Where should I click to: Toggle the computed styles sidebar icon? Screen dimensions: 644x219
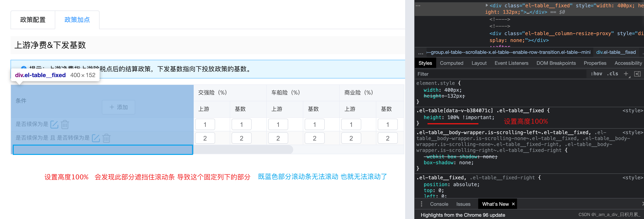pos(637,74)
